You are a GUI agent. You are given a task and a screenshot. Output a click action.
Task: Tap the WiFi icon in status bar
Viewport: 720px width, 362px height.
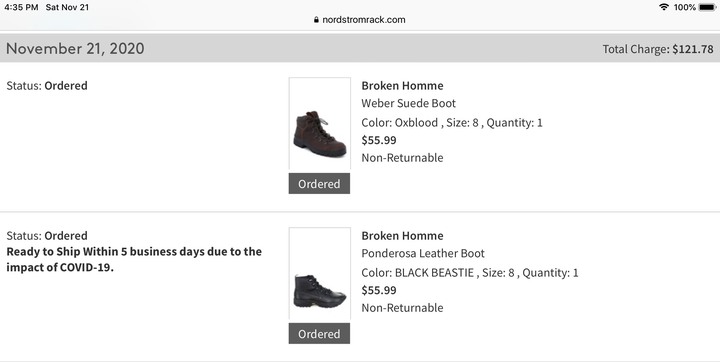click(664, 7)
